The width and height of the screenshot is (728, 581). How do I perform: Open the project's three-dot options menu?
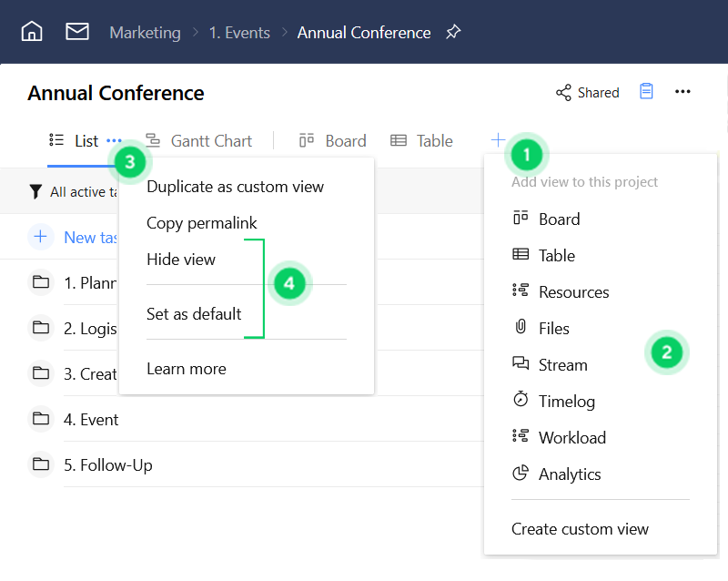click(x=682, y=91)
